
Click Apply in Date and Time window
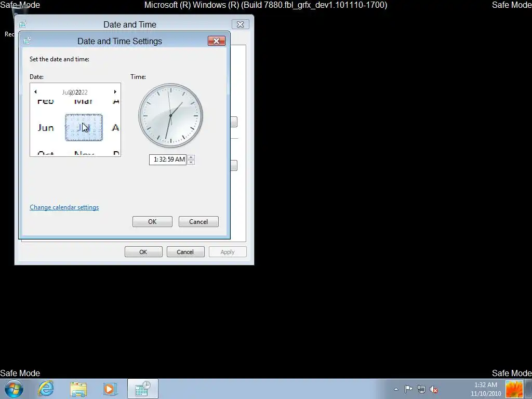point(228,252)
